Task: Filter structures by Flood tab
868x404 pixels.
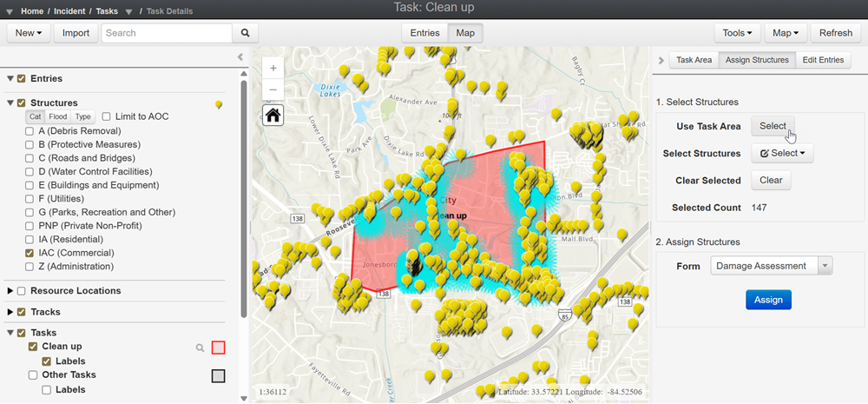Action: [x=57, y=117]
